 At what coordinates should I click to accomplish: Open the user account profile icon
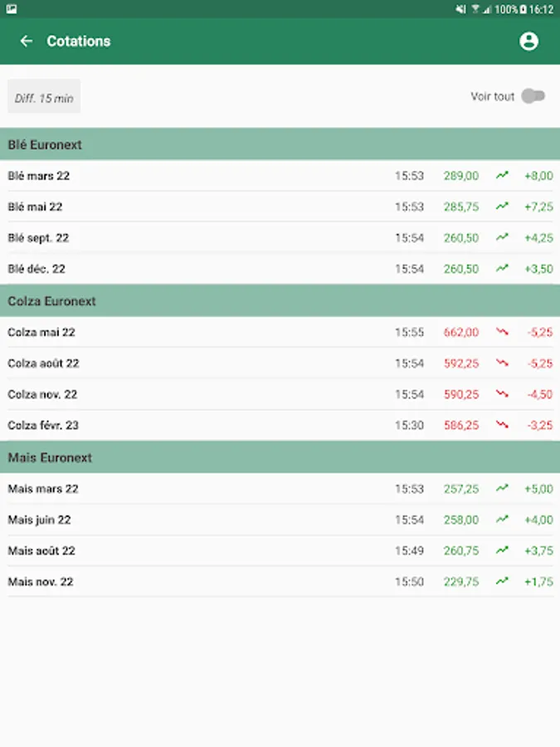[528, 41]
